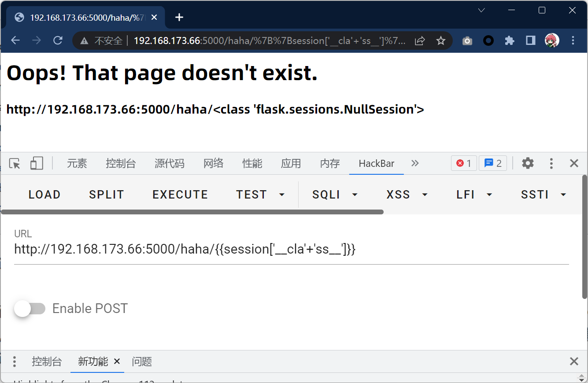Switch to the 网络 DevTools tab
The width and height of the screenshot is (588, 383).
coord(213,163)
